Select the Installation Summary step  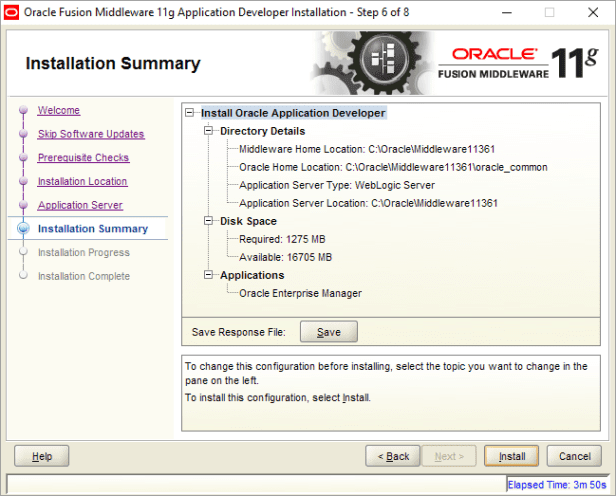tap(93, 229)
